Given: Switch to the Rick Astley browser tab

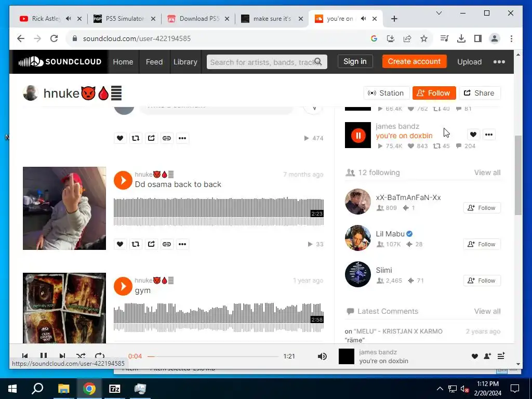Looking at the screenshot, I should pos(46,19).
